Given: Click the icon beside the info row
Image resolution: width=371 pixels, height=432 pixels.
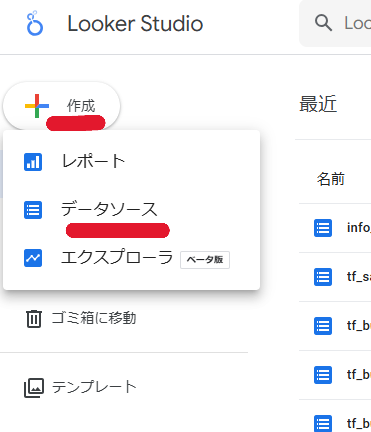Looking at the screenshot, I should 323,228.
